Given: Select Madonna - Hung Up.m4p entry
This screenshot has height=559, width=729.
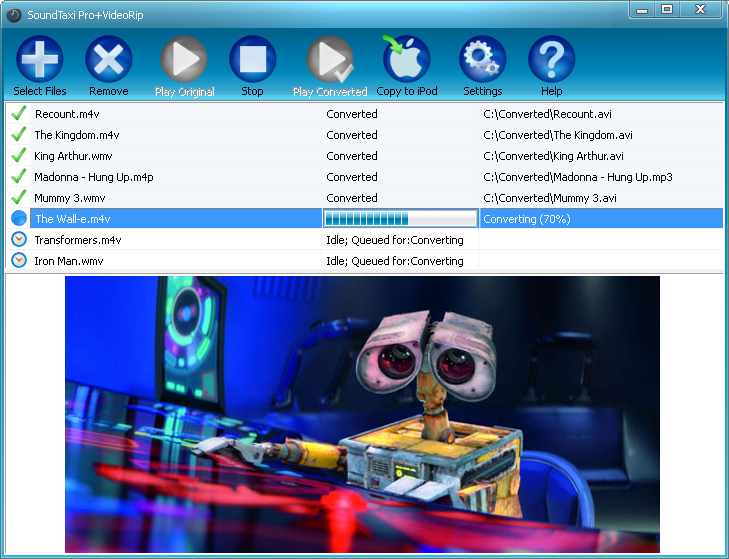Looking at the screenshot, I should click(x=94, y=177).
